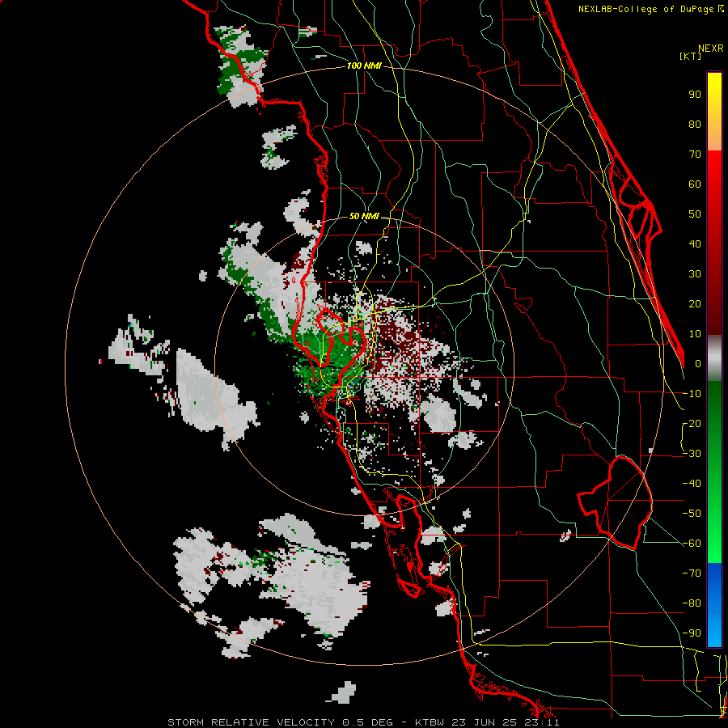Pick the blue segment of the color bar
Screen dimensions: 728x728
point(714,605)
